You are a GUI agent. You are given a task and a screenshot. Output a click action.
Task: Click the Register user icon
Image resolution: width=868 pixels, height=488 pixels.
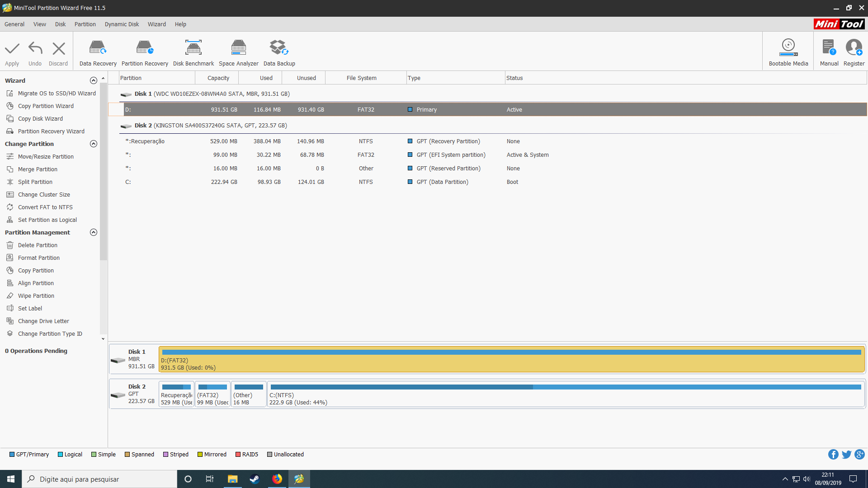pos(854,47)
